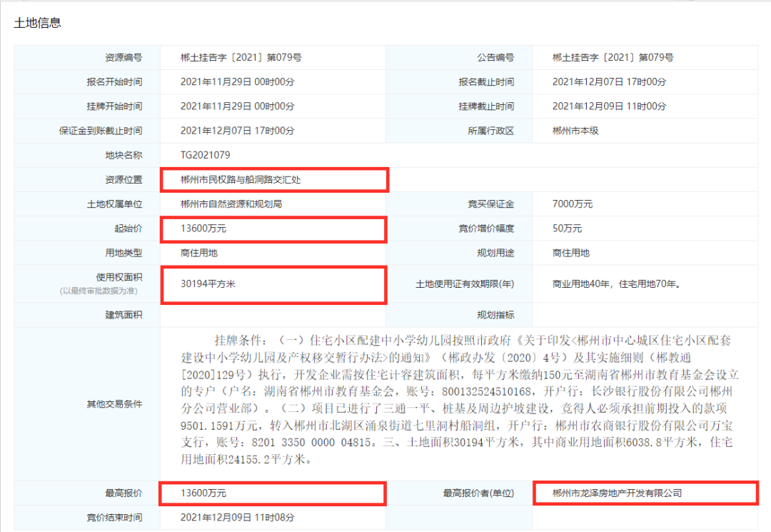Image resolution: width=771 pixels, height=532 pixels.
Task: Click the listing start value 2021年11月29日 00时00分
Action: pyautogui.click(x=238, y=106)
